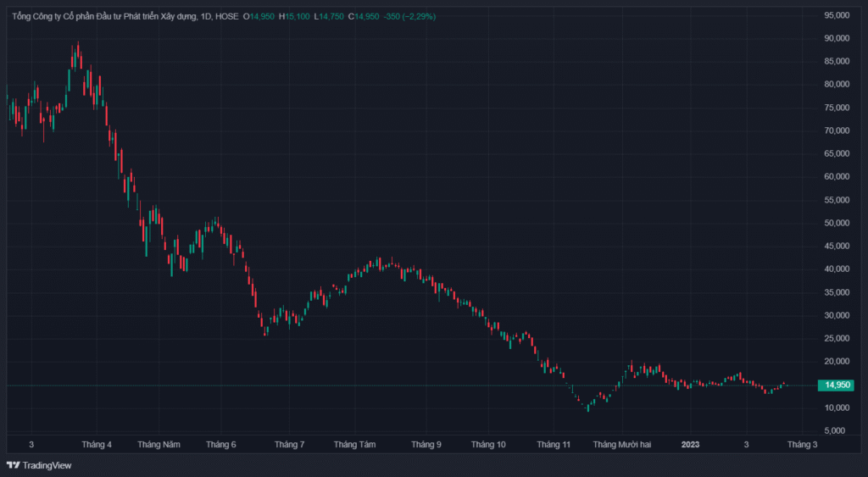Click the 20,000 price axis label
868x477 pixels.
837,361
